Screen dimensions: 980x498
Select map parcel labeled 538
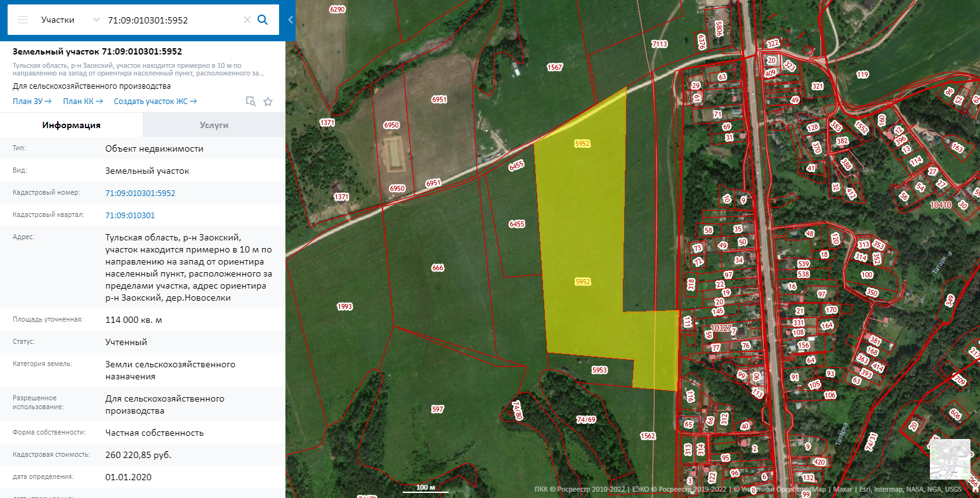[x=804, y=274]
